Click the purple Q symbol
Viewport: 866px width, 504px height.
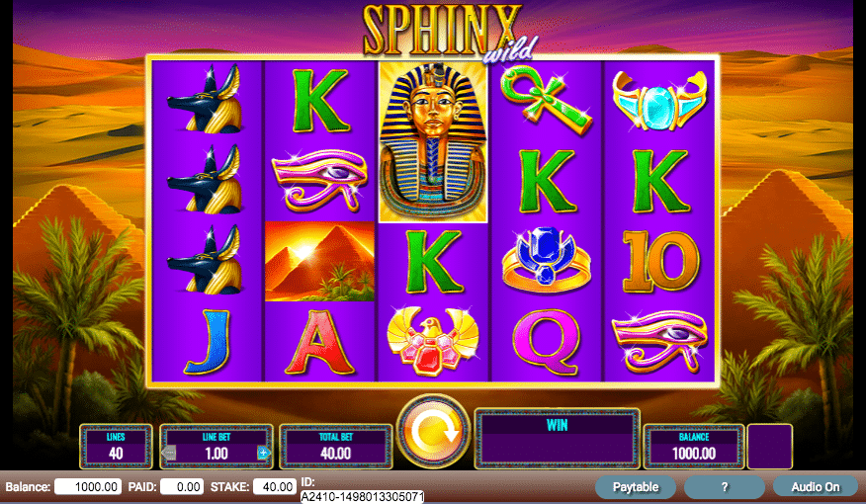(547, 341)
